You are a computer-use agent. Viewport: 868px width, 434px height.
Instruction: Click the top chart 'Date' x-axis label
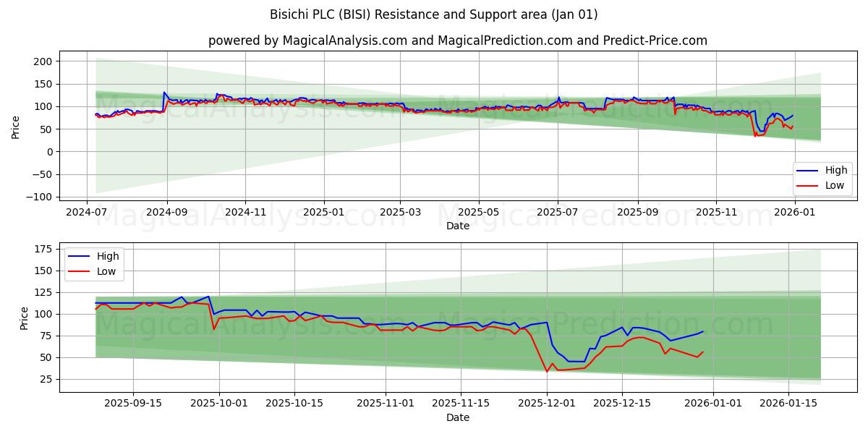point(457,226)
